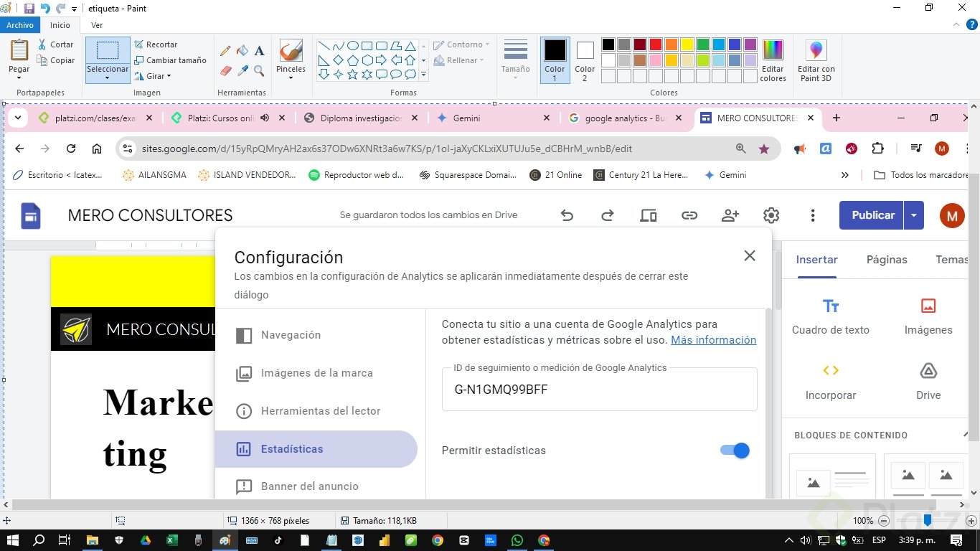Toggle the Permitir estadísticas switch
This screenshot has width=980, height=551.
(x=735, y=451)
